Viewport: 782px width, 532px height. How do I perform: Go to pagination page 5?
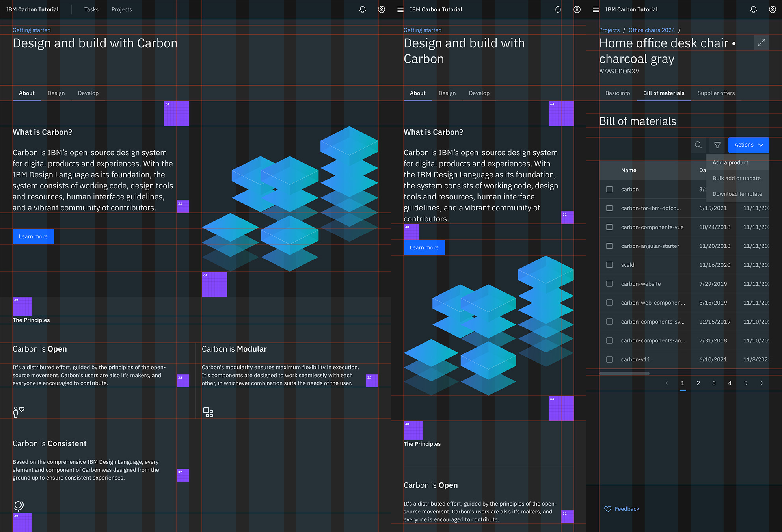click(x=746, y=383)
